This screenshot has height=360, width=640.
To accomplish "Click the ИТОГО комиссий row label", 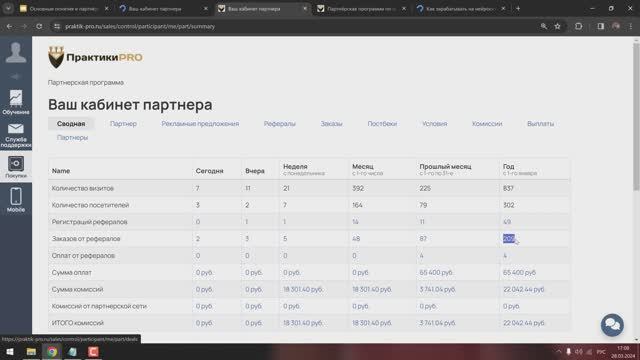I will (x=78, y=323).
